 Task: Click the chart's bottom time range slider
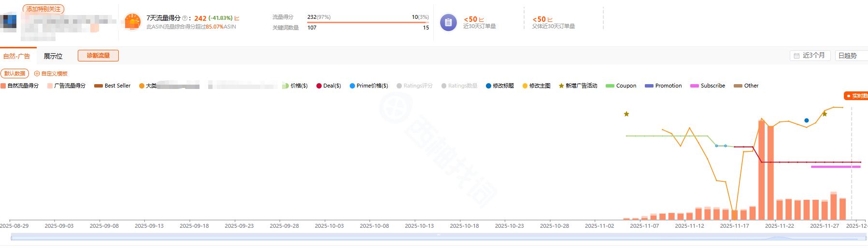[x=438, y=237]
